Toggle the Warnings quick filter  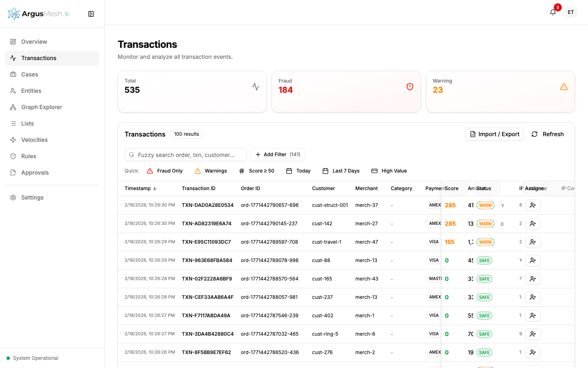tap(211, 171)
